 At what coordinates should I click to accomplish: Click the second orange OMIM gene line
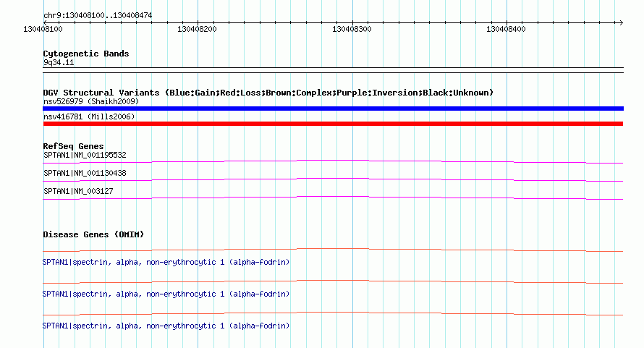pos(333,281)
